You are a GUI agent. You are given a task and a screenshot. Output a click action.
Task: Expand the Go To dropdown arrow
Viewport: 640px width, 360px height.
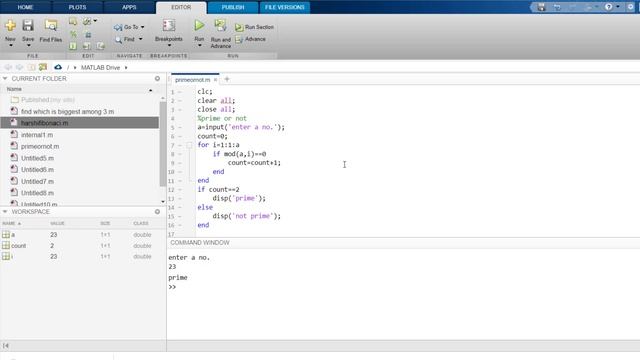coord(142,27)
